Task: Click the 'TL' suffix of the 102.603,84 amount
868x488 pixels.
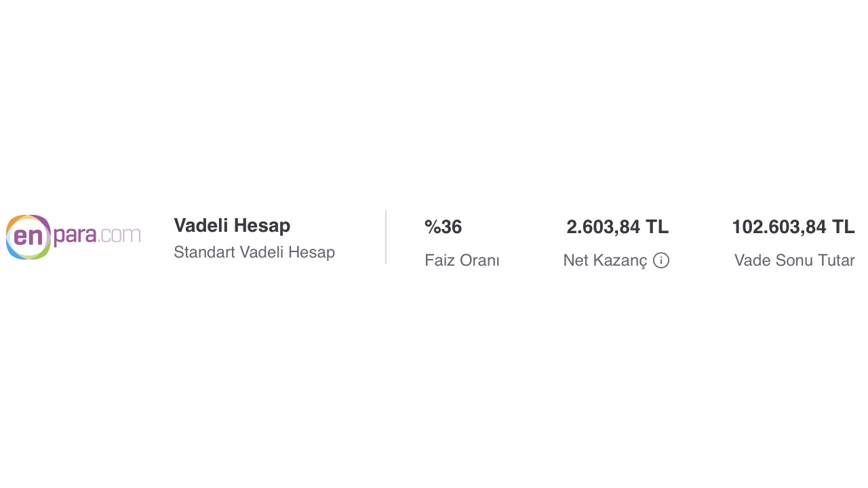Action: (843, 227)
